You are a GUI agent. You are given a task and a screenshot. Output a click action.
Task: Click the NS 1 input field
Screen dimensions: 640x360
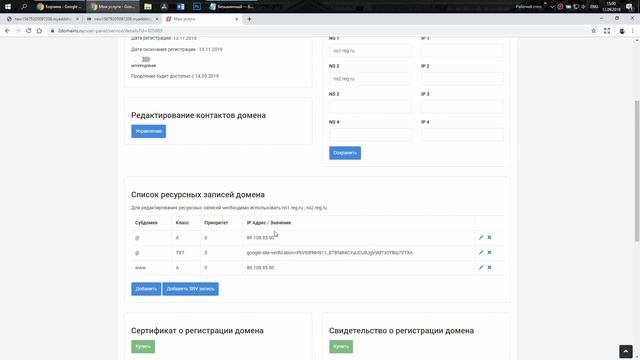pos(371,51)
